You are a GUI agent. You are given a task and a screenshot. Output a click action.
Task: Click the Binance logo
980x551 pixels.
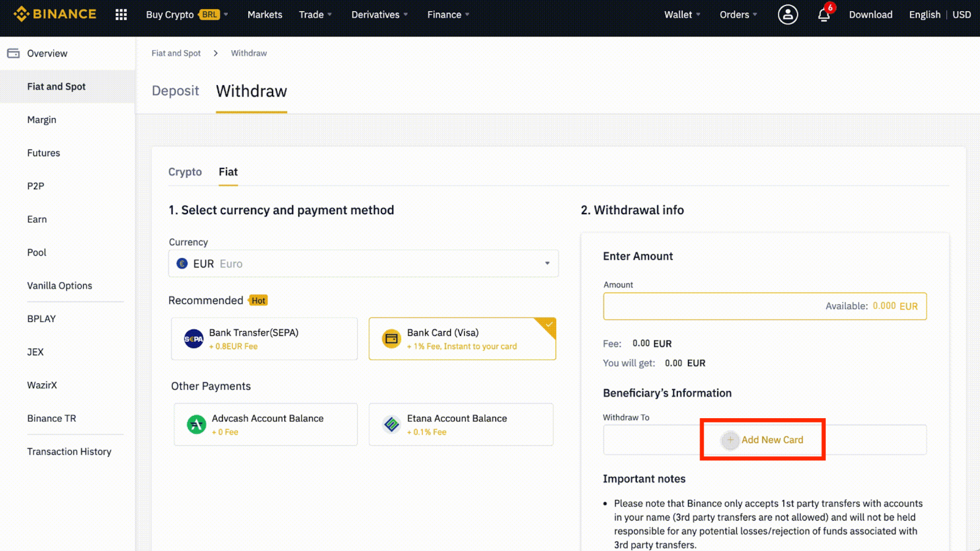pos(55,13)
